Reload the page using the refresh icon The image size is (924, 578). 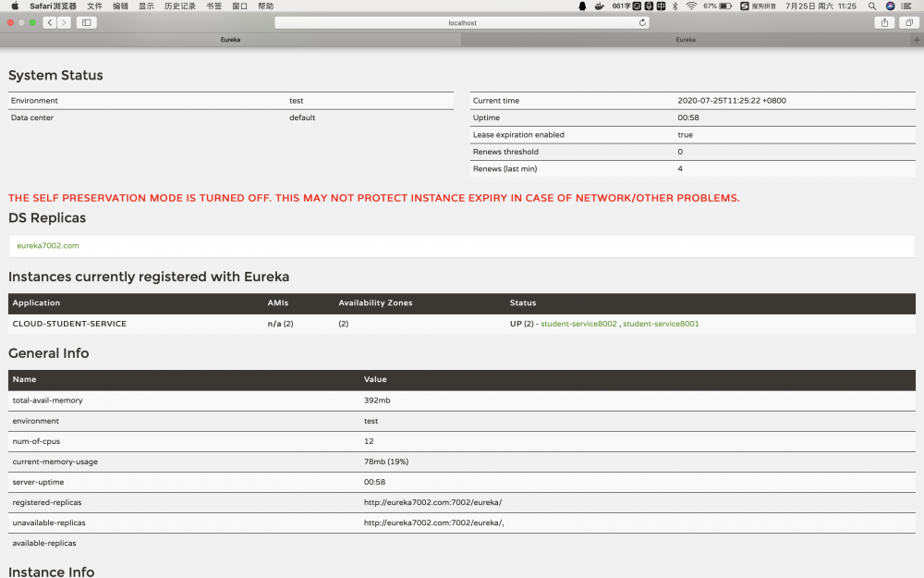(x=641, y=22)
